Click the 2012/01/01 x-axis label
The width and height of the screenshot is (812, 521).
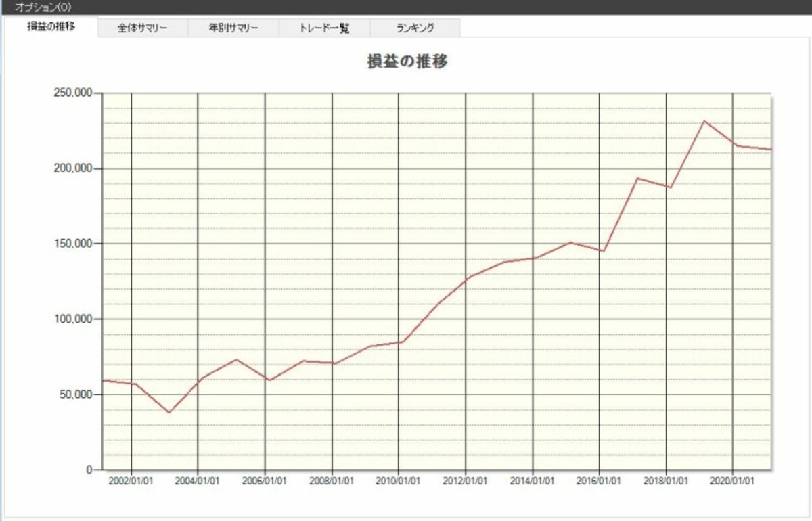tap(466, 480)
